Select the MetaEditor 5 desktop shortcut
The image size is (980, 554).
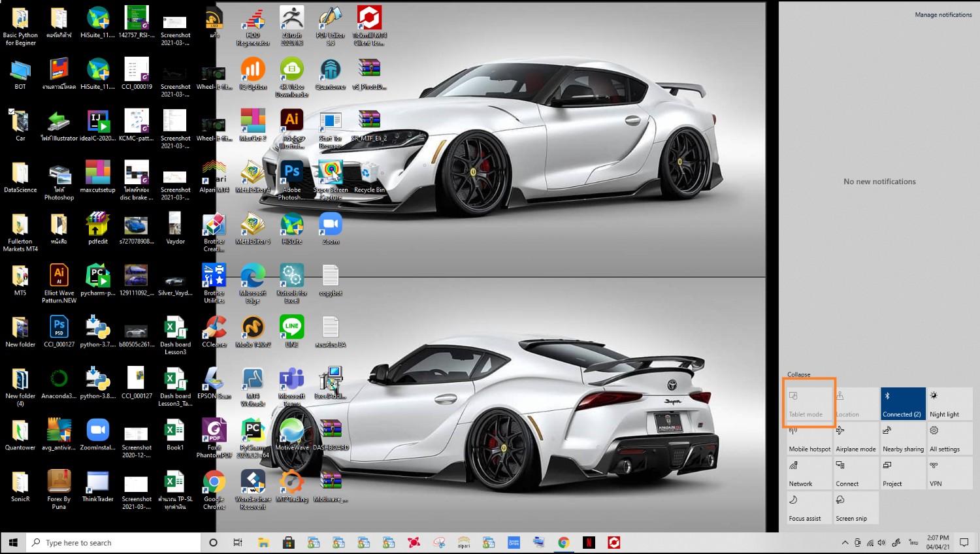coord(253,228)
